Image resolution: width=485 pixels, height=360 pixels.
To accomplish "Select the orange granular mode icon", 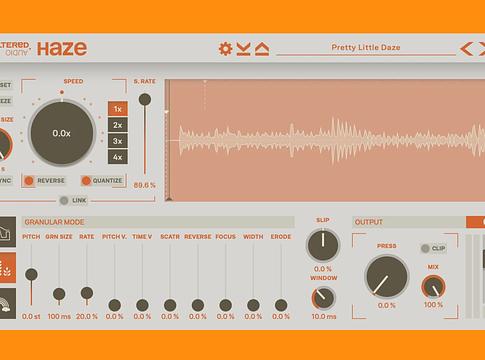I will [x=7, y=268].
